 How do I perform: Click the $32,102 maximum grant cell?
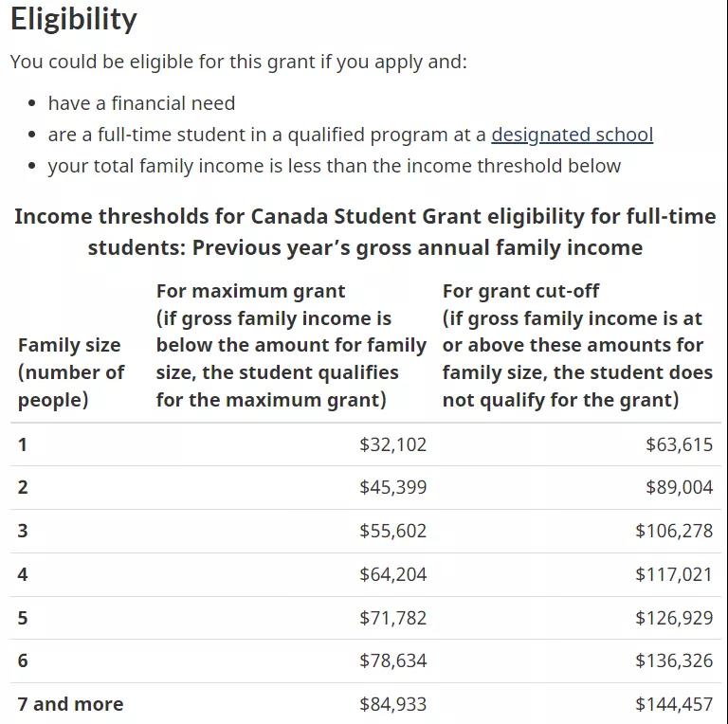click(392, 444)
